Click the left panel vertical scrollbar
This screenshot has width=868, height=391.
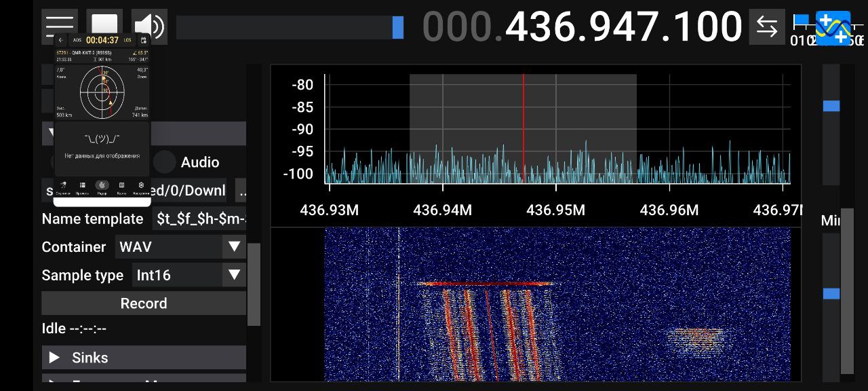tap(254, 285)
